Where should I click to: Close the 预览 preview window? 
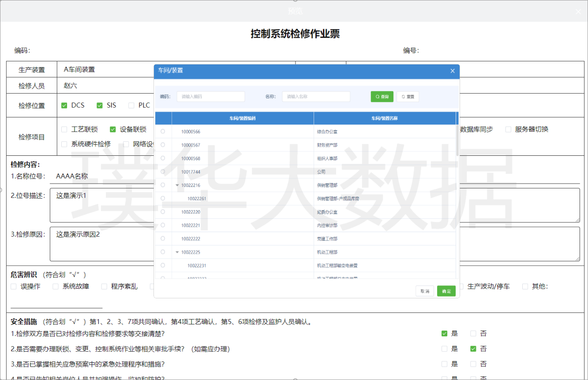pos(578,11)
